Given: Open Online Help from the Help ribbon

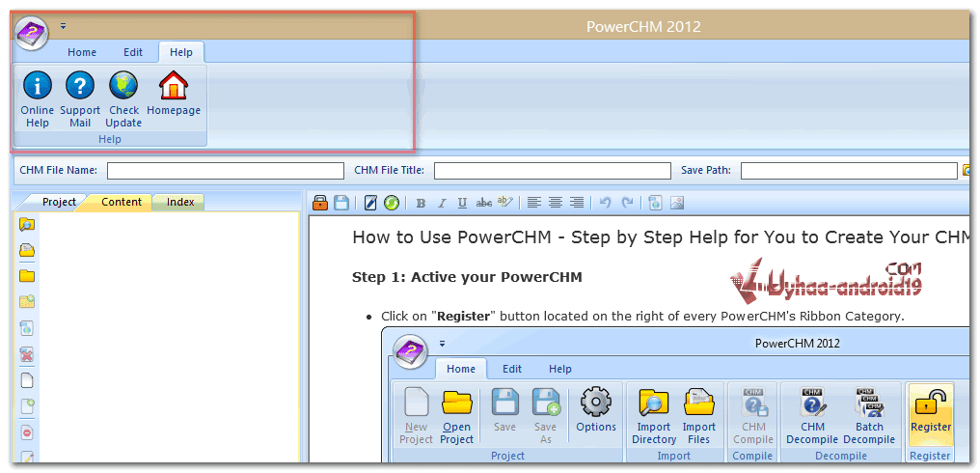Looking at the screenshot, I should (38, 98).
